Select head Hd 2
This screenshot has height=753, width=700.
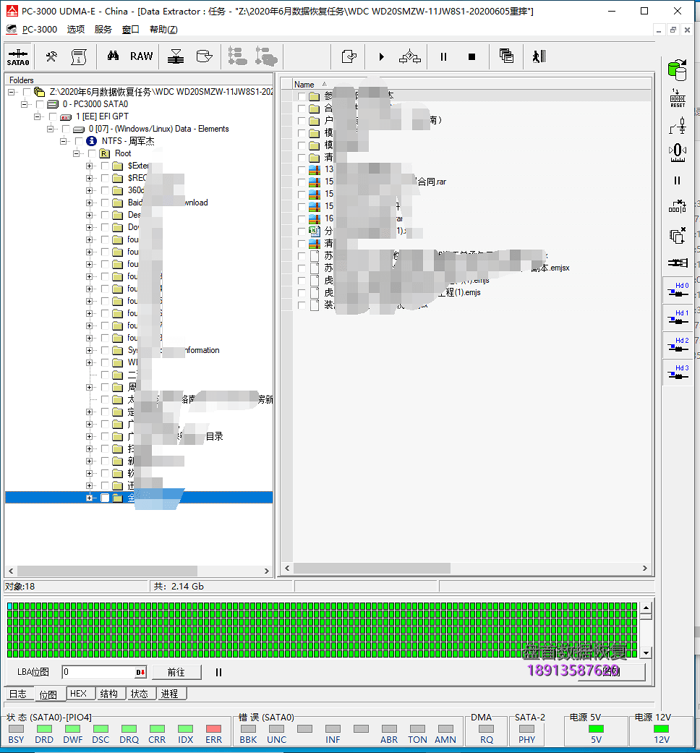tap(678, 345)
